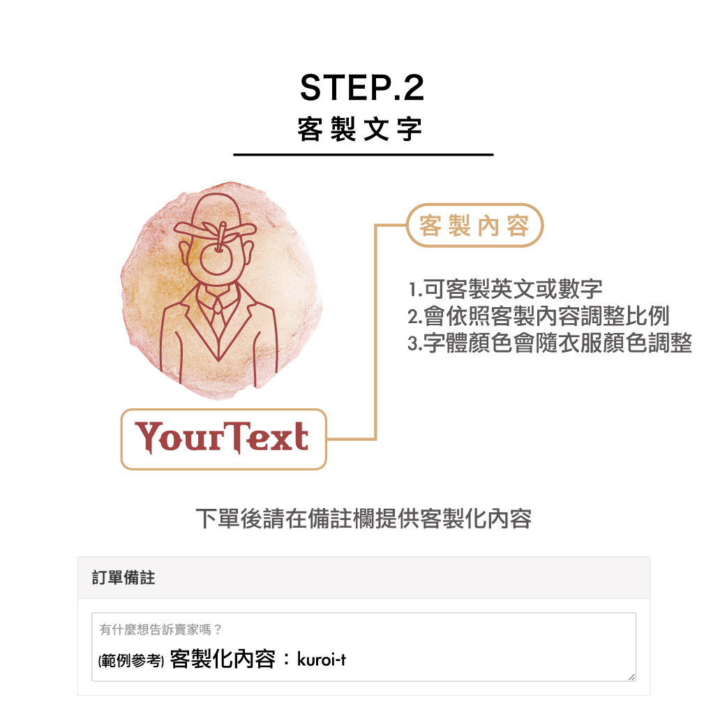Click the tan connector line between boxes
Viewport: 727px width, 728px height.
(x=375, y=332)
